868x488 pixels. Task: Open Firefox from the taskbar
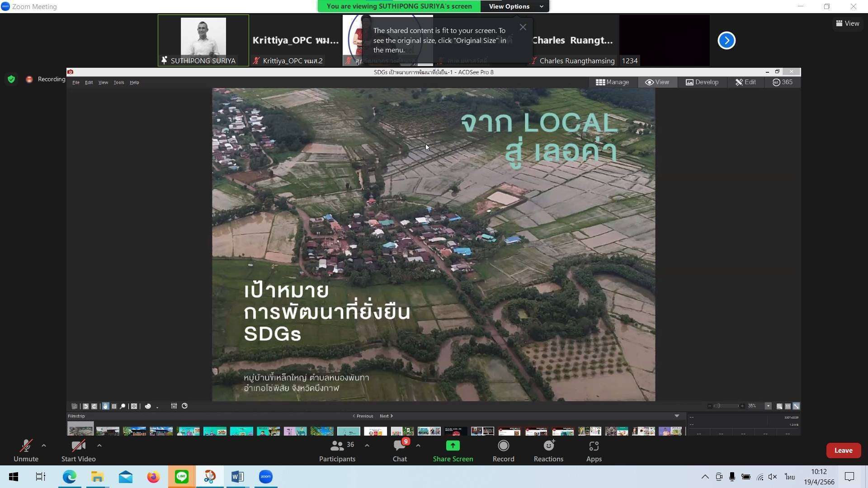(x=153, y=477)
